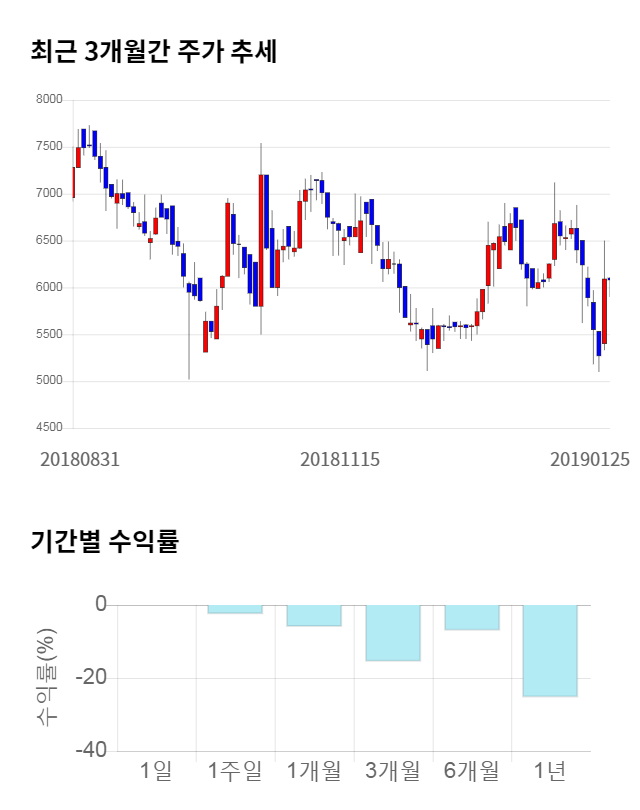Click the 3개월 return bar
640x810 pixels.
[x=392, y=633]
